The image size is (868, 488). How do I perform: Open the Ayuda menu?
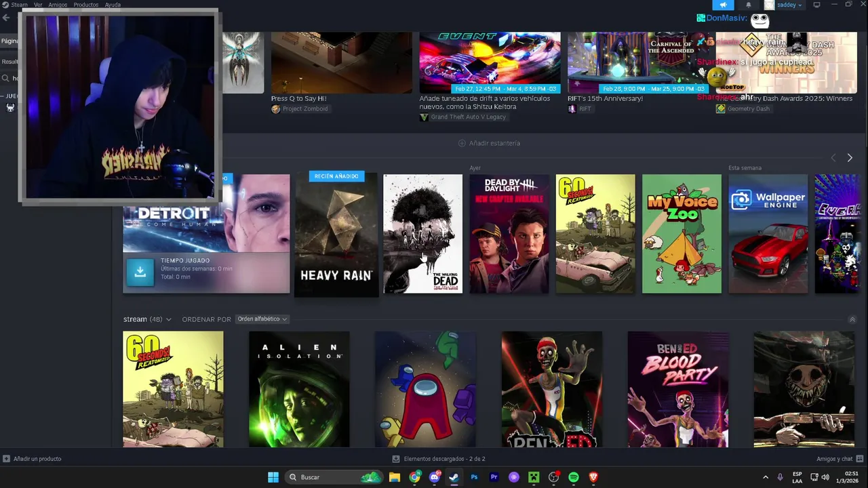pyautogui.click(x=113, y=5)
